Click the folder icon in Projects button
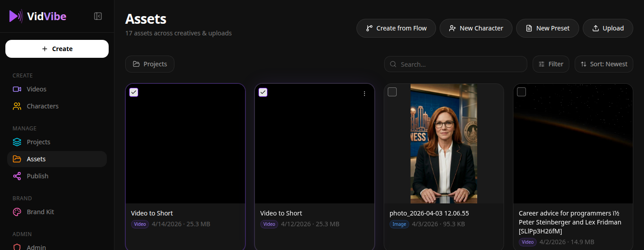The width and height of the screenshot is (644, 250). (x=136, y=64)
